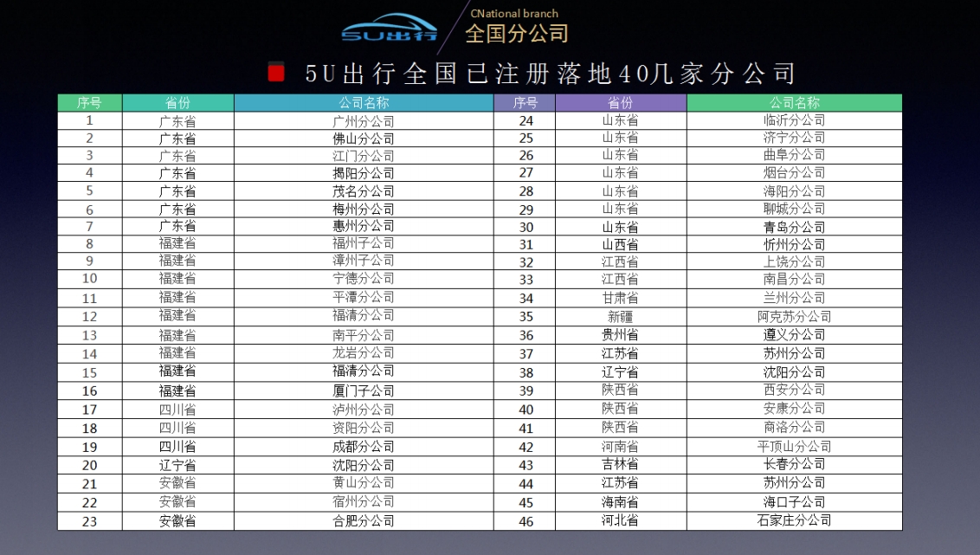
Task: Select the 海南省 province cell
Action: click(621, 502)
